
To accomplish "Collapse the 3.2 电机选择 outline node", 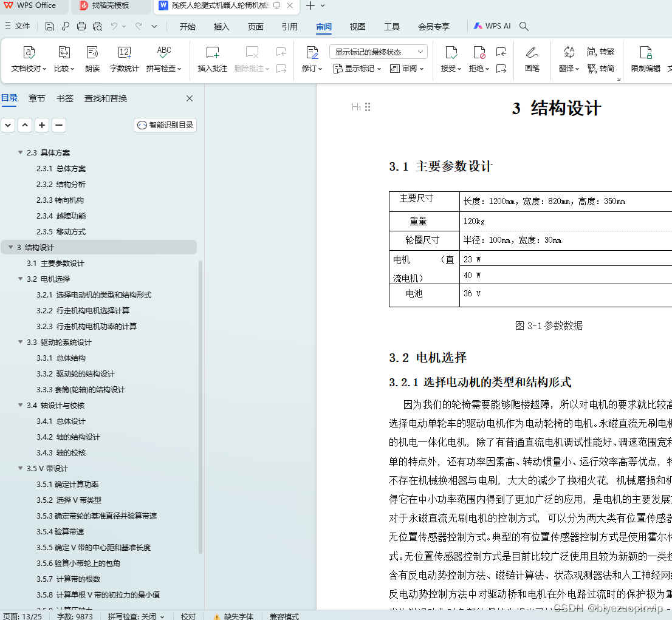I will pyautogui.click(x=20, y=279).
